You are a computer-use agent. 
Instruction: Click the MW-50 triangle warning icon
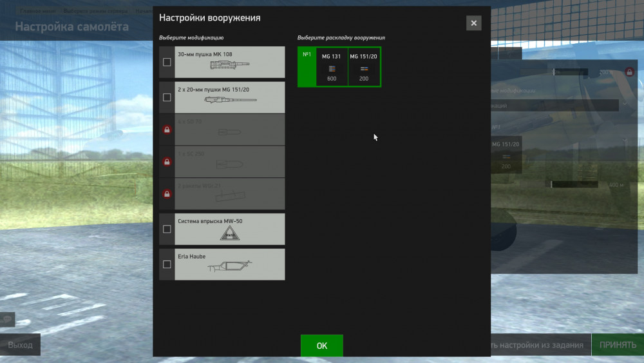coord(230,233)
